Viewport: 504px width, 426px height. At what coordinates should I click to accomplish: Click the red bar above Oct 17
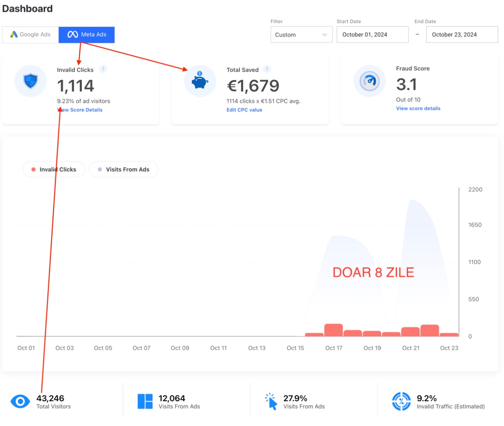[334, 330]
